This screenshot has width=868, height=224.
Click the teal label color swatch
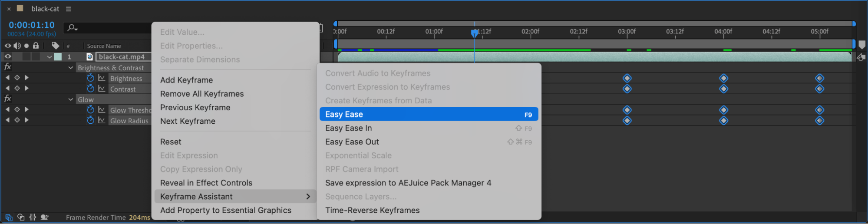[58, 57]
